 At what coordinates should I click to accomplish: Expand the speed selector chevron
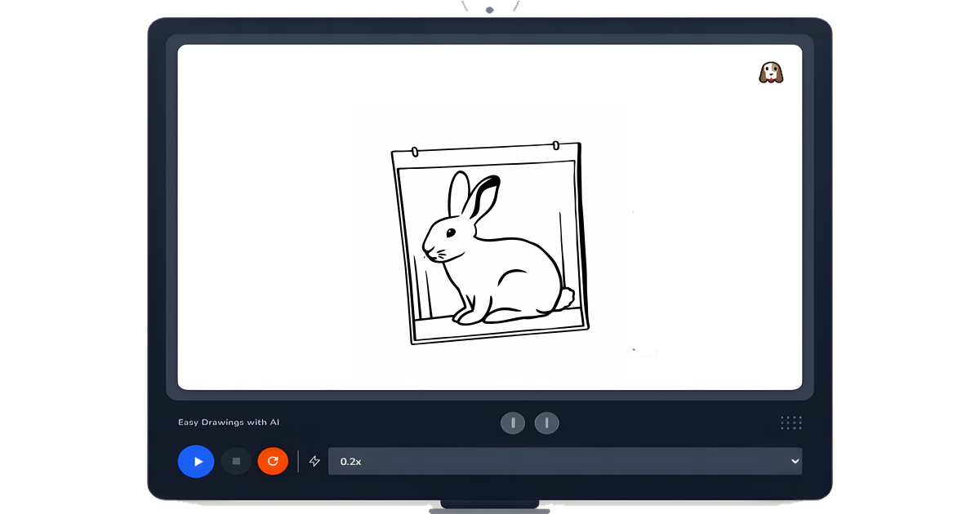(x=794, y=461)
